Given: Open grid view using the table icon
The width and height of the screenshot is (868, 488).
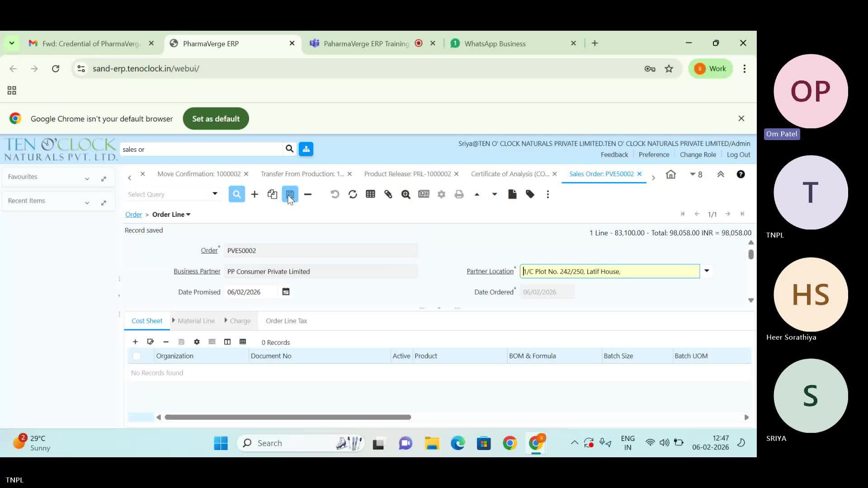Looking at the screenshot, I should [370, 194].
